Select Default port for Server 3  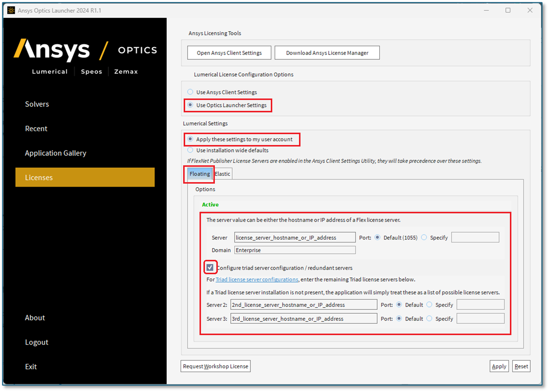[399, 319]
